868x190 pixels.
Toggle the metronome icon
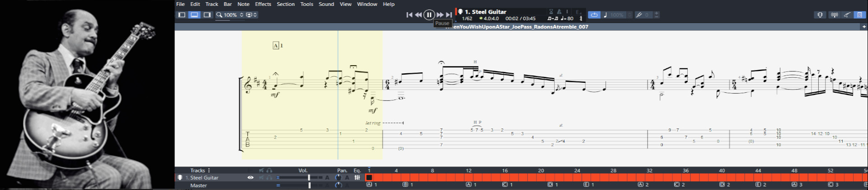coord(559,12)
